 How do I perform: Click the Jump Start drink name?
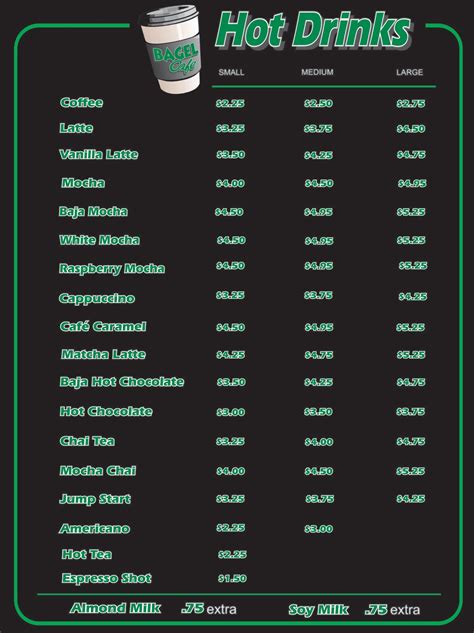95,499
